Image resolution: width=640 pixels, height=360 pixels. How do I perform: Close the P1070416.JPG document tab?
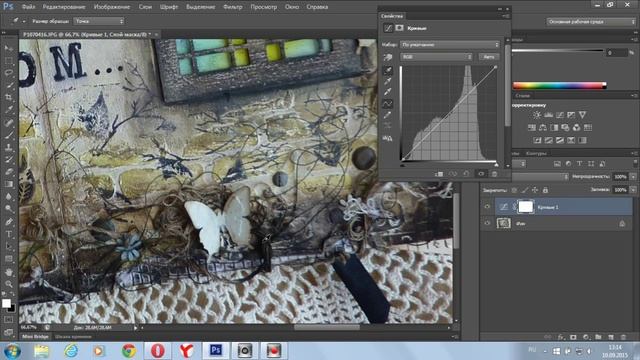[156, 35]
